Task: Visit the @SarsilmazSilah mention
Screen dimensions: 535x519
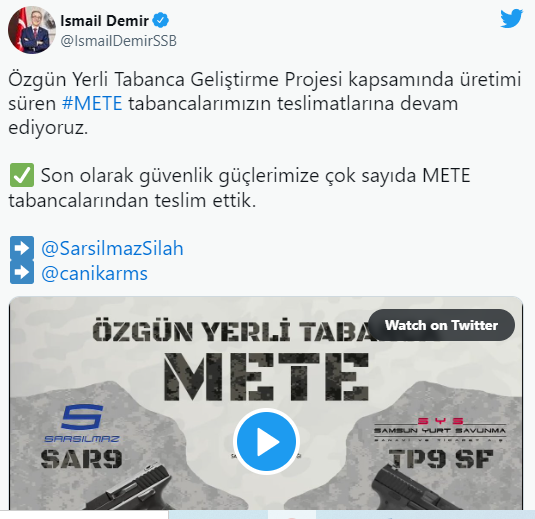Action: [x=112, y=248]
